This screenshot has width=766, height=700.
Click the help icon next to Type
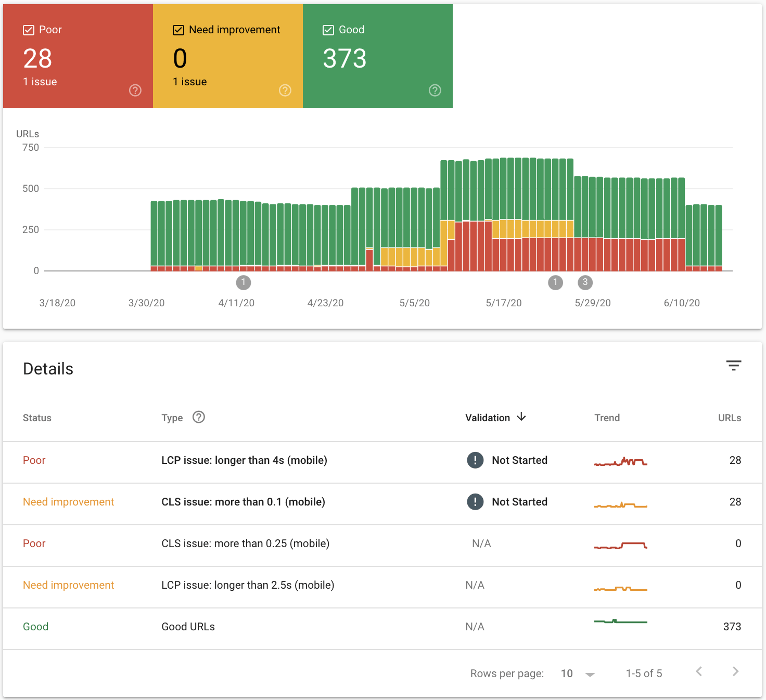tap(199, 417)
